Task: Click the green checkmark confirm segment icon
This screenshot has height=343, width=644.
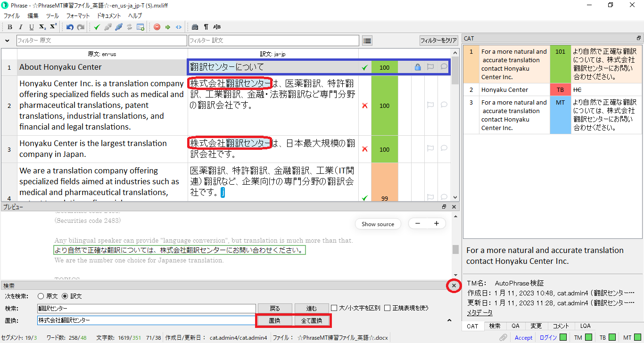Action: point(97,27)
